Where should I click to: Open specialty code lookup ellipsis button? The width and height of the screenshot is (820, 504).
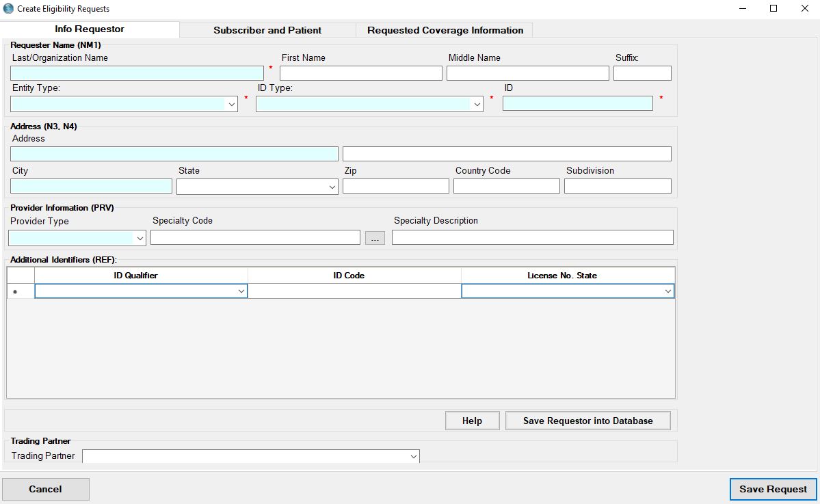(375, 239)
